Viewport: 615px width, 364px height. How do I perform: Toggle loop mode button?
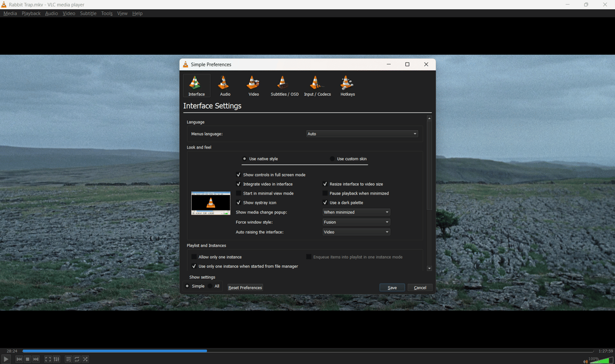tap(77, 359)
